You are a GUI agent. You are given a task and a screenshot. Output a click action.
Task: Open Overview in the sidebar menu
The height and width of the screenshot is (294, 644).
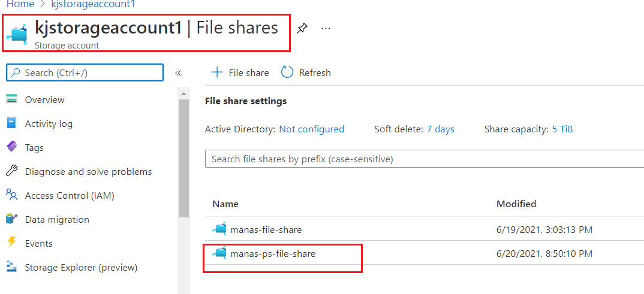44,100
